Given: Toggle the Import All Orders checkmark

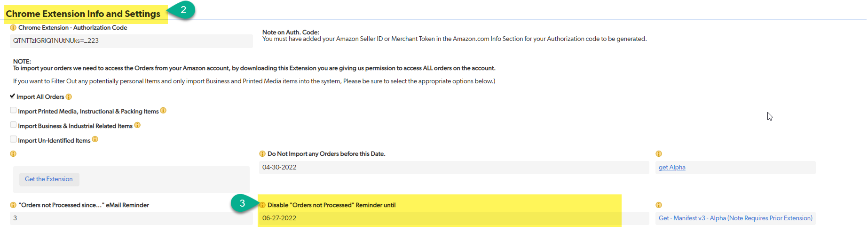Looking at the screenshot, I should [x=13, y=96].
